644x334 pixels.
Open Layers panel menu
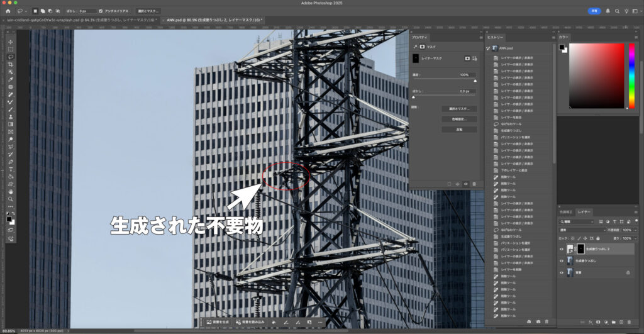click(x=636, y=212)
